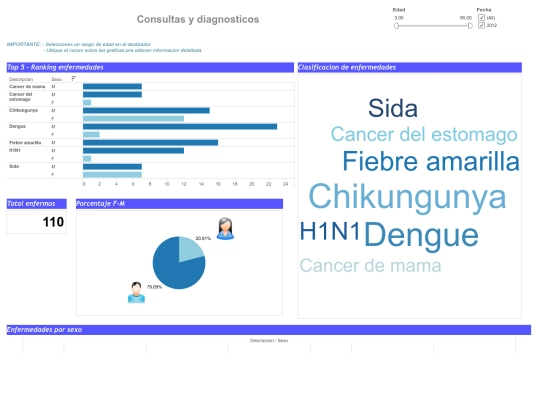This screenshot has width=540, height=405.
Task: Click the light blue female pie slice
Action: pos(189,249)
